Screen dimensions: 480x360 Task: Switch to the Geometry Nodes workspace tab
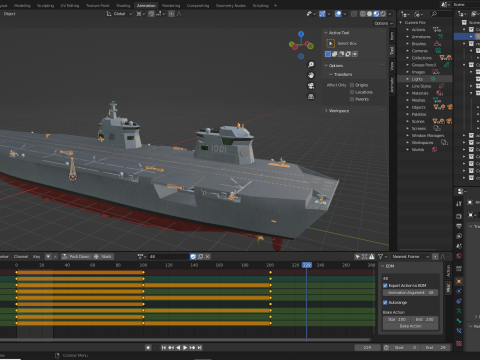click(x=231, y=5)
